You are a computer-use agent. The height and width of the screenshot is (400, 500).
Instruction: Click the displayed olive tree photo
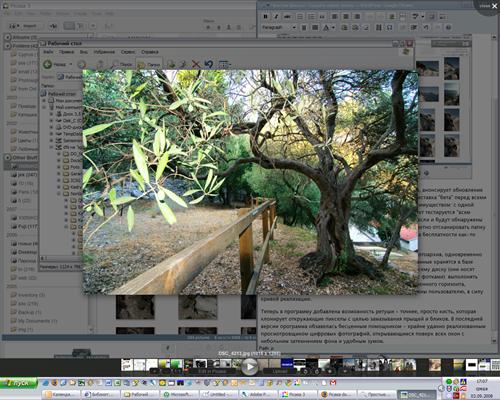pos(250,182)
